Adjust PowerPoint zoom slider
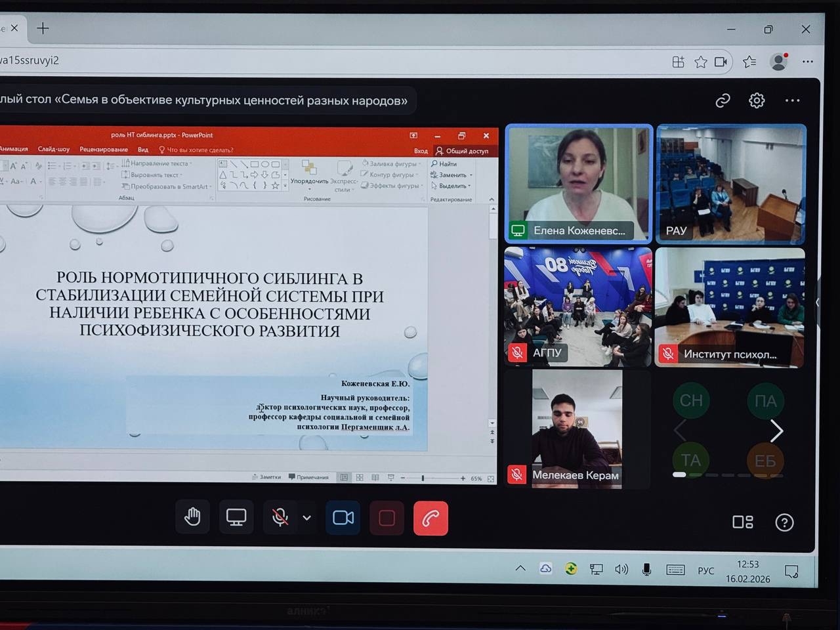Image resolution: width=840 pixels, height=630 pixels. coord(423,478)
